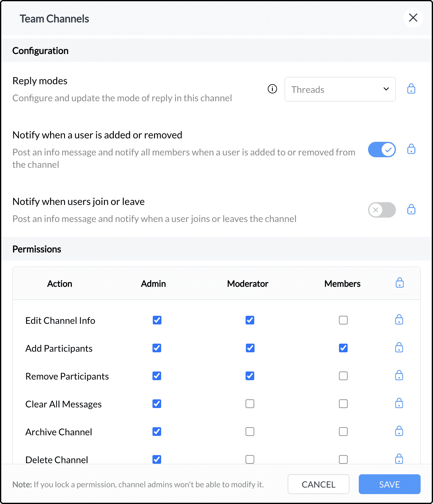This screenshot has height=504, width=433.
Task: Uncheck Members box for Add Participants
Action: coord(343,348)
